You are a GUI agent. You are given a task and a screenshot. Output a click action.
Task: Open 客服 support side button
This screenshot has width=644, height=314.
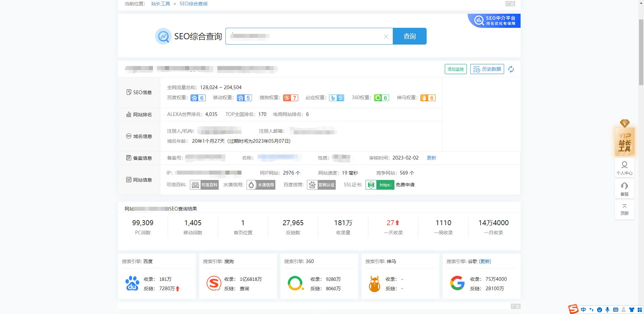pos(625,189)
